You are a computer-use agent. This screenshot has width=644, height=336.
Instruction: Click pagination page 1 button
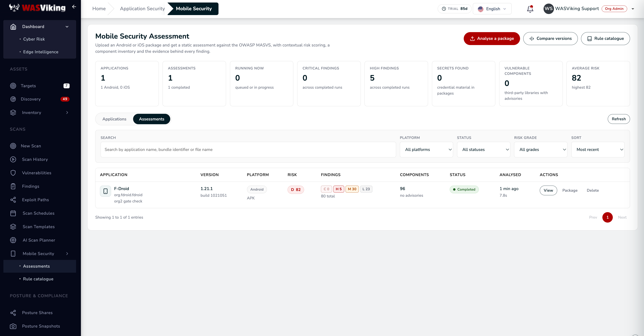tap(607, 217)
